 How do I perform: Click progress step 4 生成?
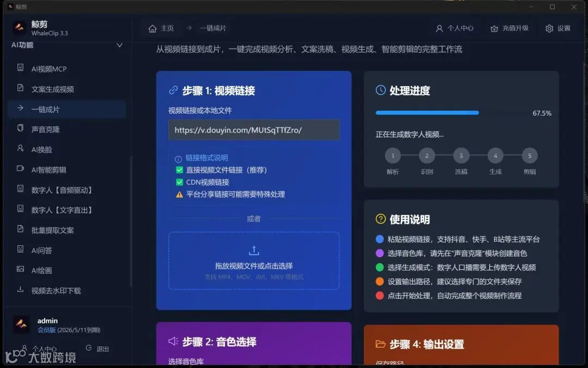tap(495, 155)
